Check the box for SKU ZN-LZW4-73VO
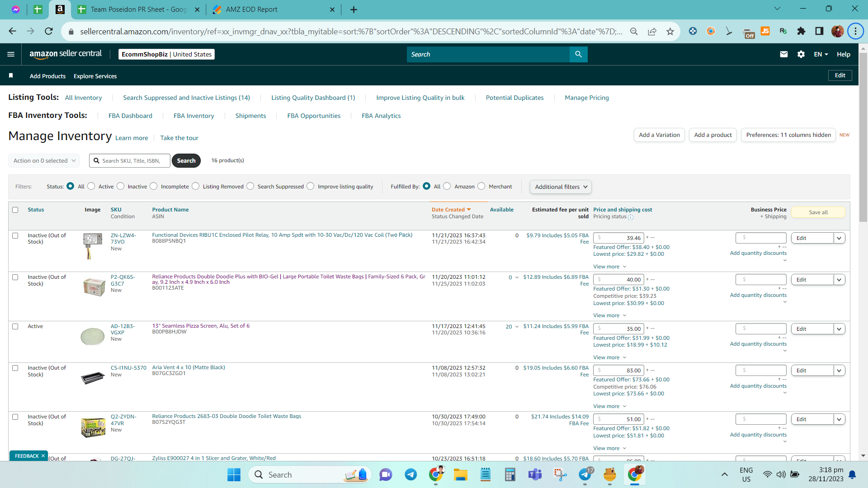 (15, 235)
